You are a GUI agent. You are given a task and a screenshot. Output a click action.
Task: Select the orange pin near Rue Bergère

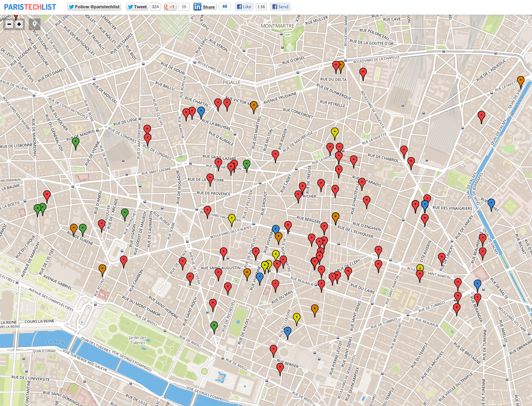click(x=335, y=219)
